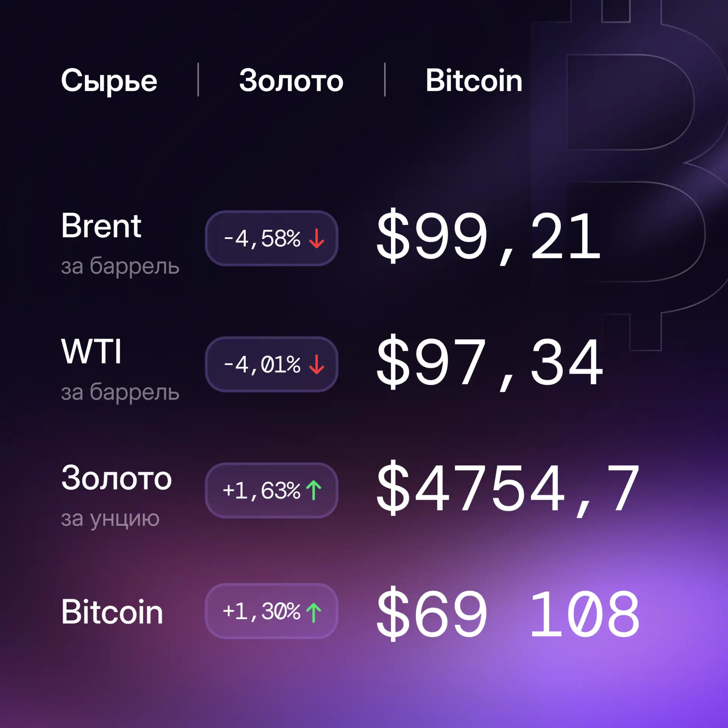Click the red down arrow in the Brent badge
The width and height of the screenshot is (728, 728).
click(x=316, y=238)
